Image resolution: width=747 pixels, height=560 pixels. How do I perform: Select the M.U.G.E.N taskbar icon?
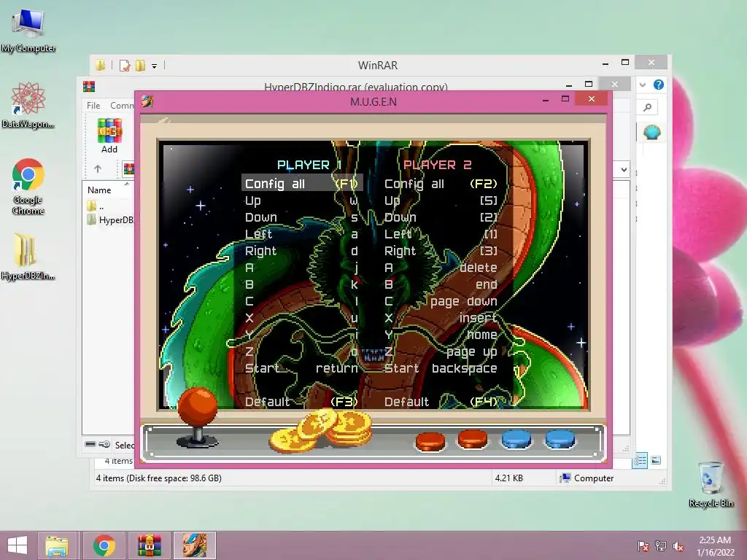[194, 545]
